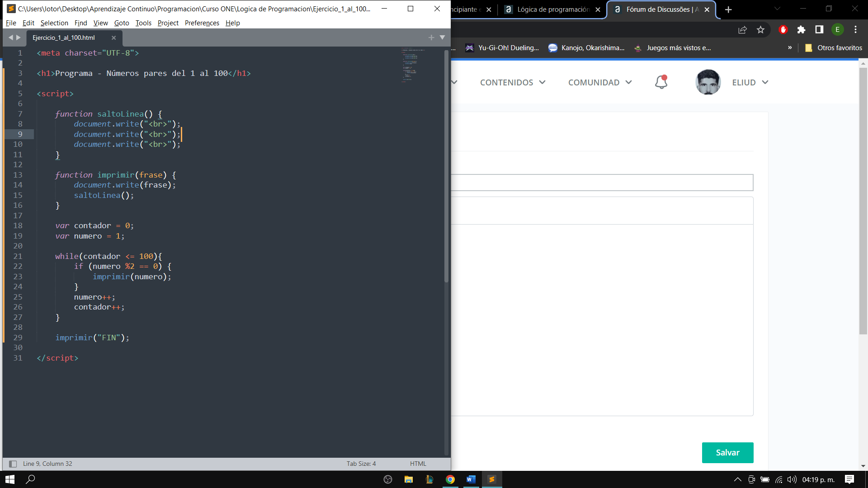This screenshot has width=868, height=488.
Task: Open Microsoft Word from the taskbar
Action: (471, 479)
